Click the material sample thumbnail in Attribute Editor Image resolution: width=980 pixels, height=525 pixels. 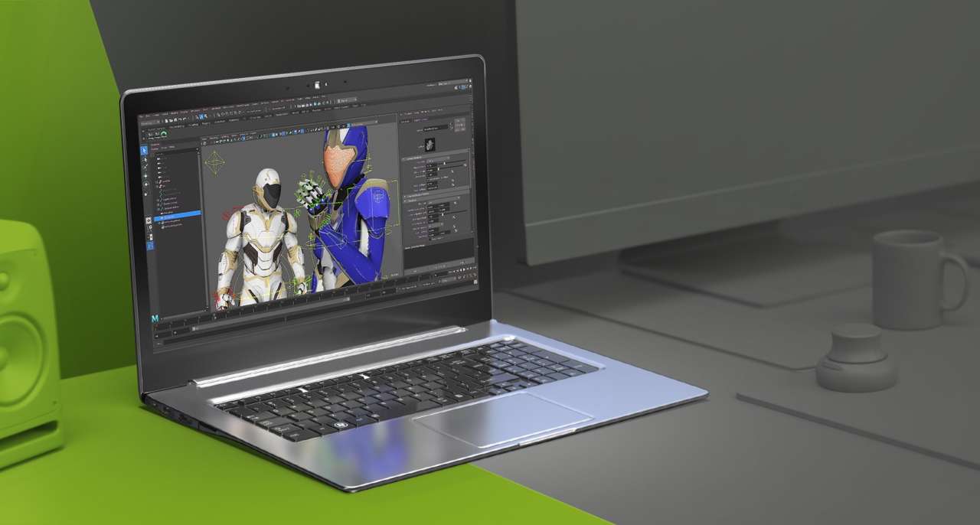coord(430,145)
